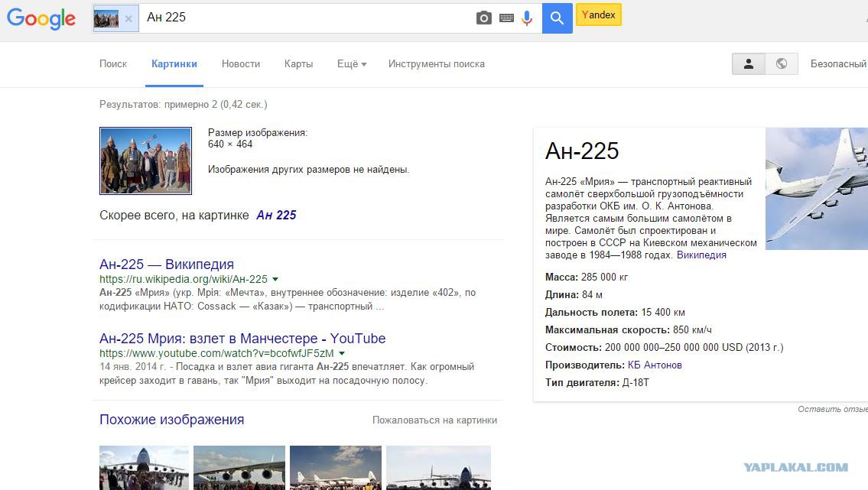
Task: Open third similar image with cloudy sky
Action: click(336, 468)
